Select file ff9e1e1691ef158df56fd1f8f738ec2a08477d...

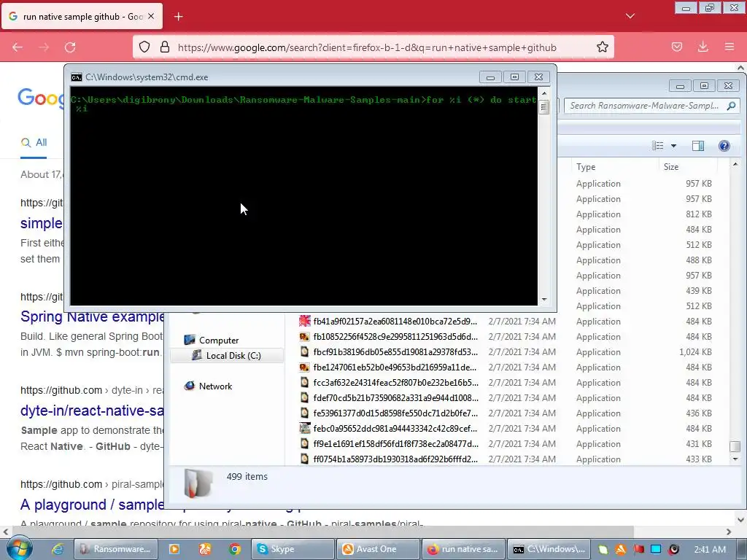[395, 444]
